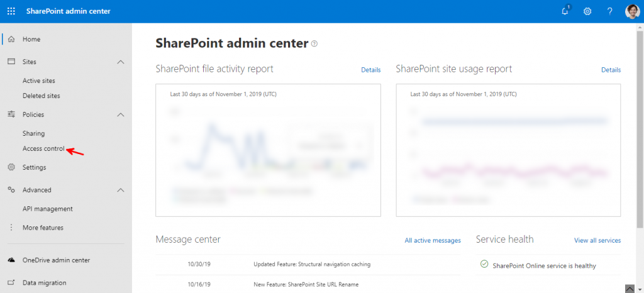This screenshot has height=293, width=644.
Task: Click the Message center heading
Action: [x=188, y=240]
